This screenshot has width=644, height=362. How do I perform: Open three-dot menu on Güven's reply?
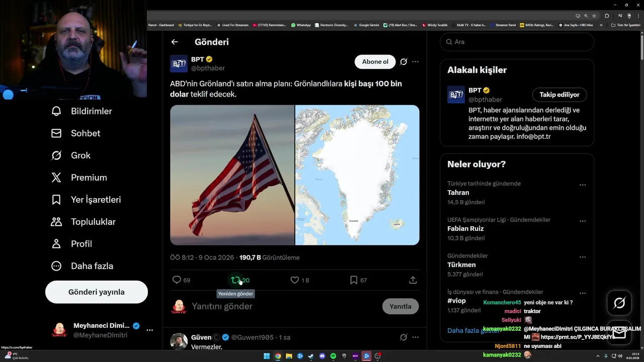pos(415,337)
